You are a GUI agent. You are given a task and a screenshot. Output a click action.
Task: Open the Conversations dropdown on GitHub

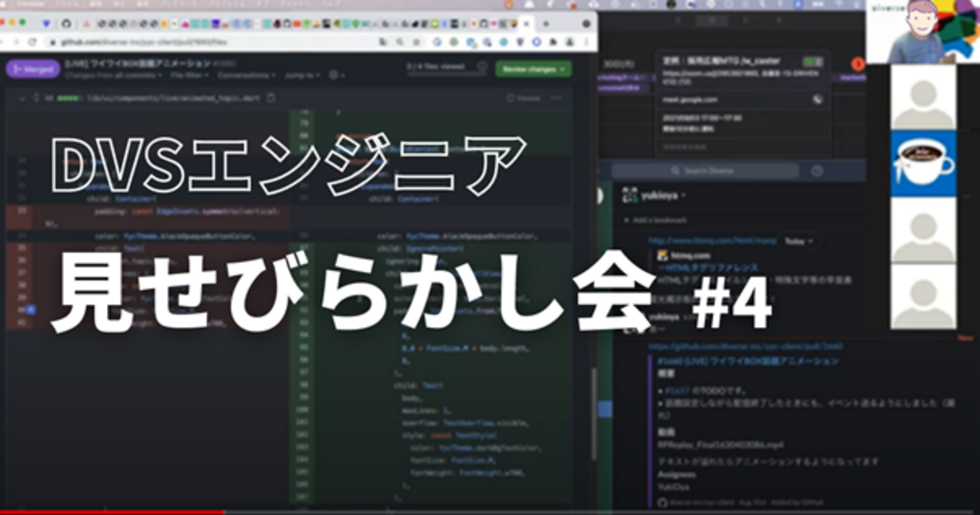247,76
